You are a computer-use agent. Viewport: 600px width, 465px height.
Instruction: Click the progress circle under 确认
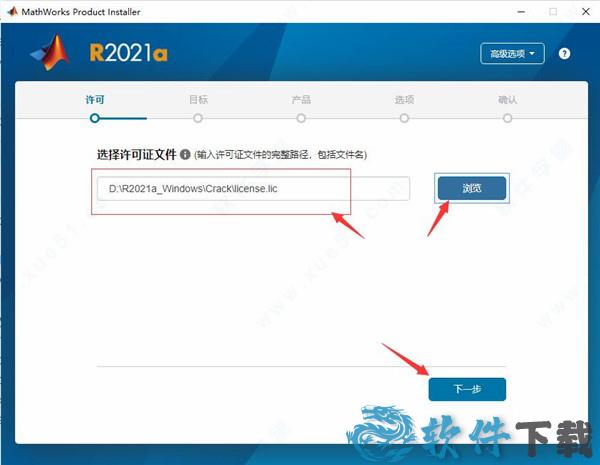coord(508,118)
